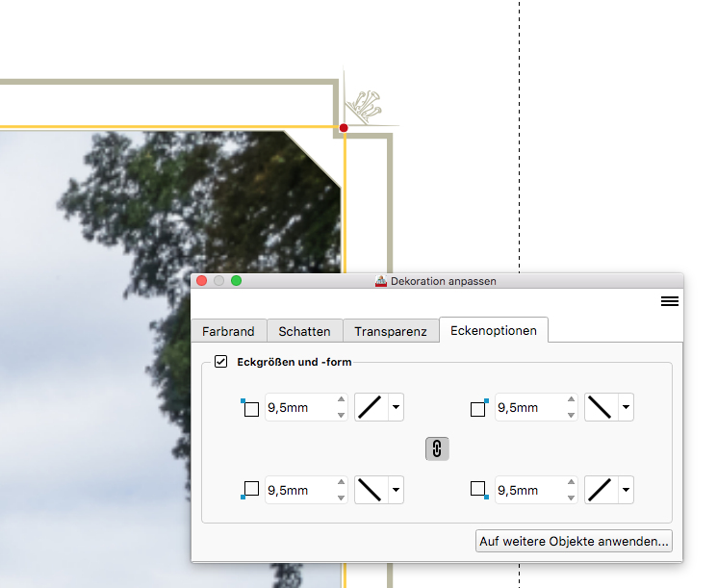Click the chain link icon between corner settings
The width and height of the screenshot is (717, 588).
437,448
